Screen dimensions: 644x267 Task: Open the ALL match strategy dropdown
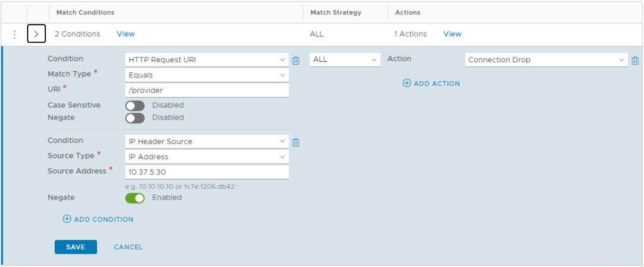tap(345, 60)
